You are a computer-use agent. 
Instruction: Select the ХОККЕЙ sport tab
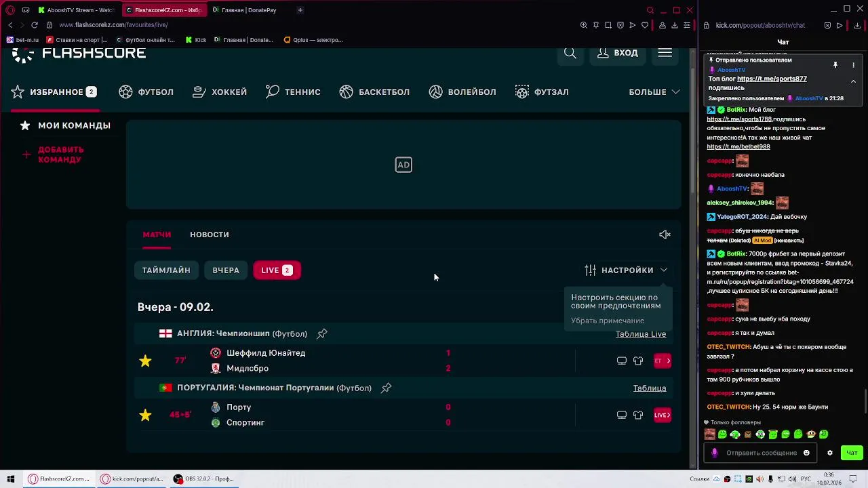220,91
